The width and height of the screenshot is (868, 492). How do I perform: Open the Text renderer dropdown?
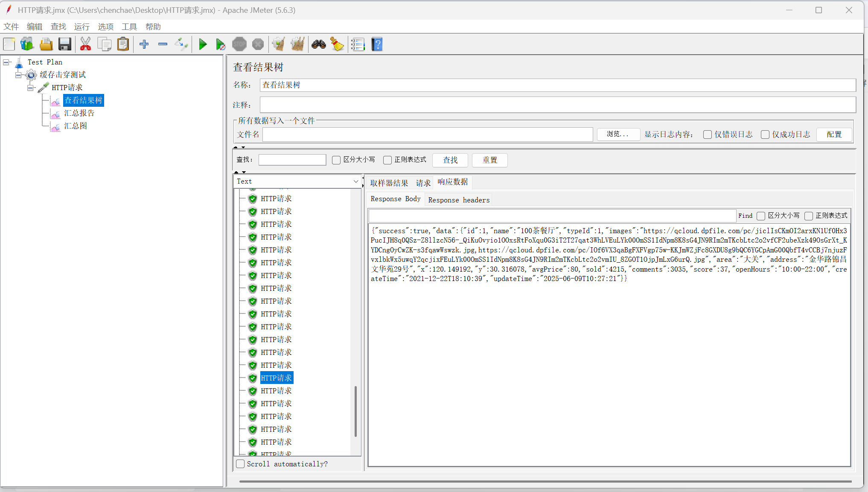coord(297,182)
